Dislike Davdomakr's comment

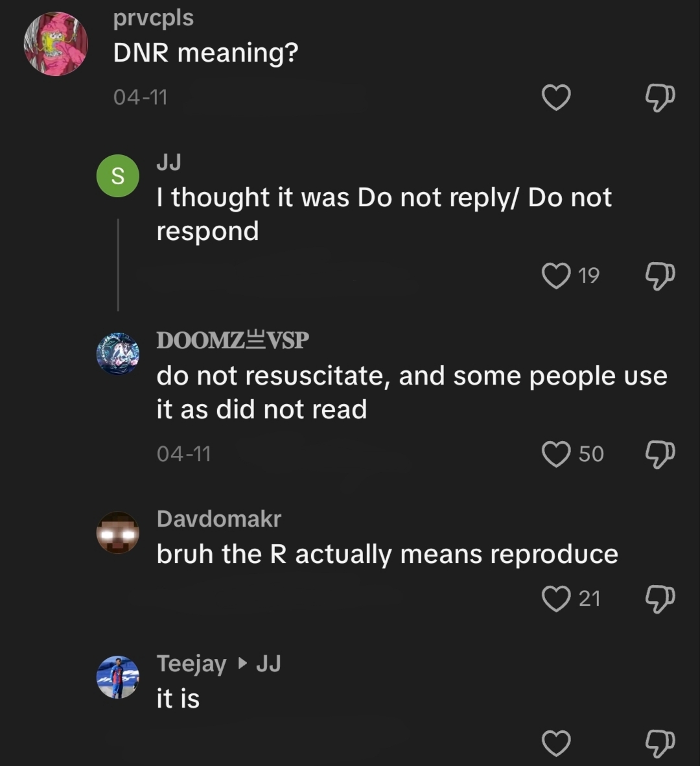660,599
